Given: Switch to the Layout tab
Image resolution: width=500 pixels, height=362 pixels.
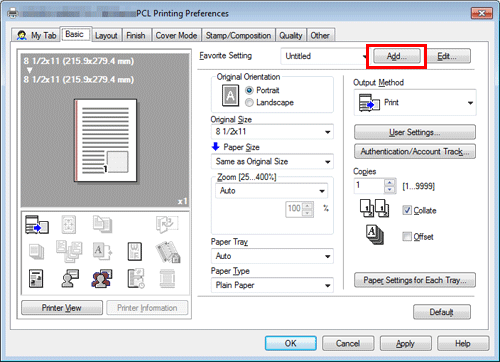Looking at the screenshot, I should click(x=106, y=35).
